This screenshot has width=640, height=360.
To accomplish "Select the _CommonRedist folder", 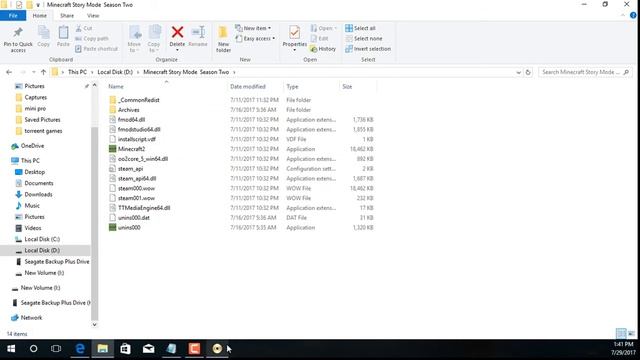I will [139, 100].
